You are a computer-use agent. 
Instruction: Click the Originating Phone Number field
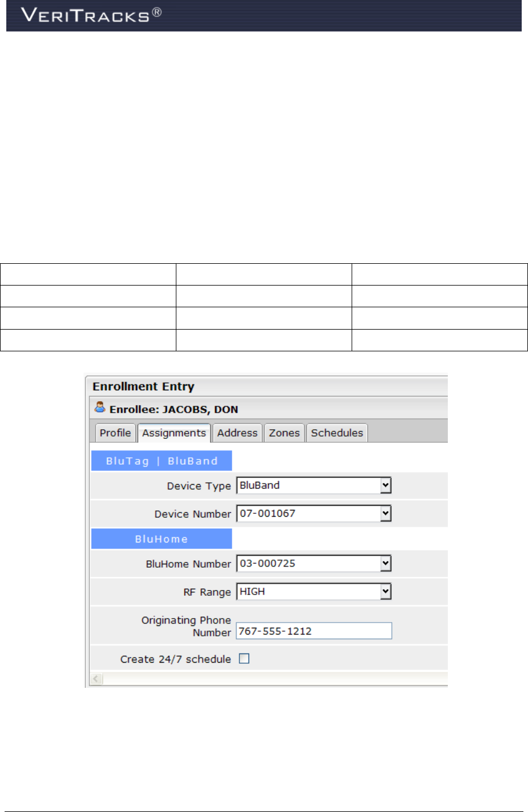314,631
